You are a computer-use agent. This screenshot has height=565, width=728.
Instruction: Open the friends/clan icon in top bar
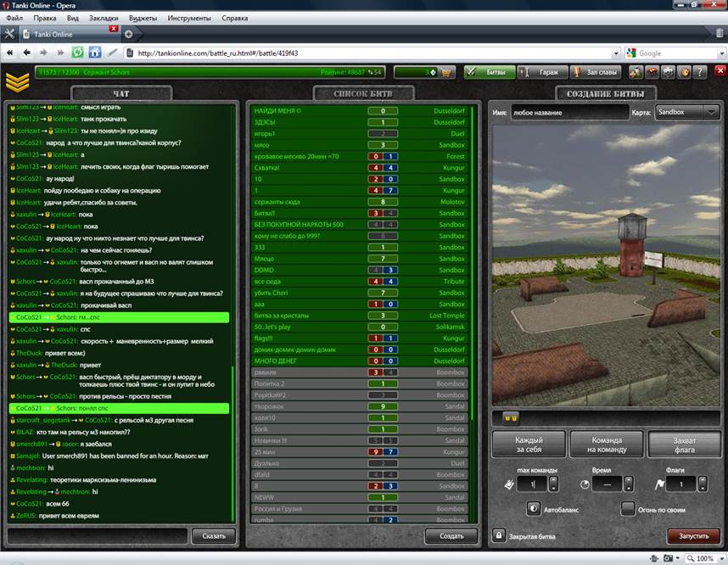point(636,72)
